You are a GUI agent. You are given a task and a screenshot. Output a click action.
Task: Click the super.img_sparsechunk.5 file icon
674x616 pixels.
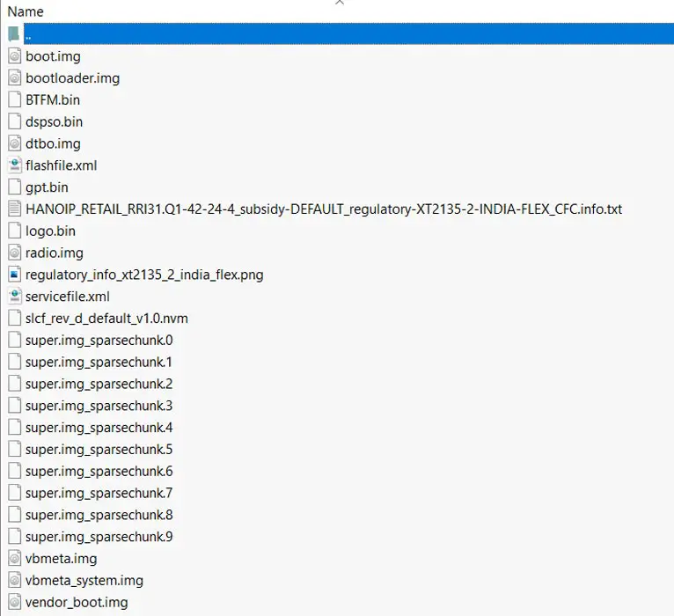pos(15,449)
